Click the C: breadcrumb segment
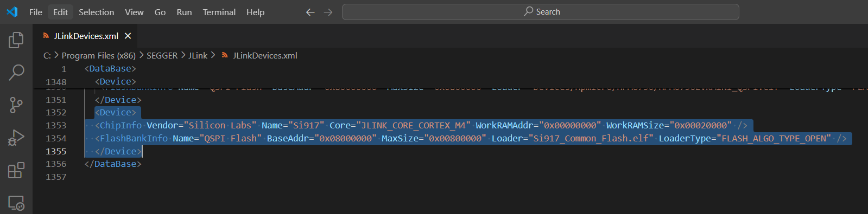Viewport: 868px width, 214px height. coord(47,55)
